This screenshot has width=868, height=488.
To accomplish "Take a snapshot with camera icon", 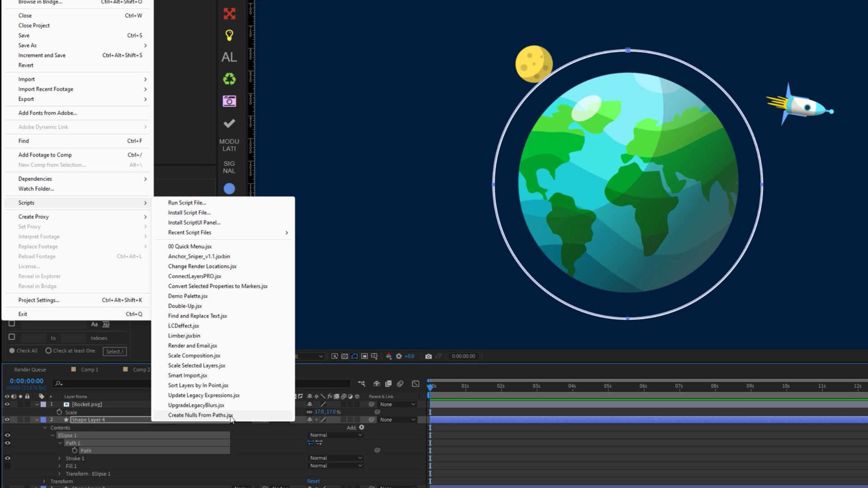I will tap(428, 356).
